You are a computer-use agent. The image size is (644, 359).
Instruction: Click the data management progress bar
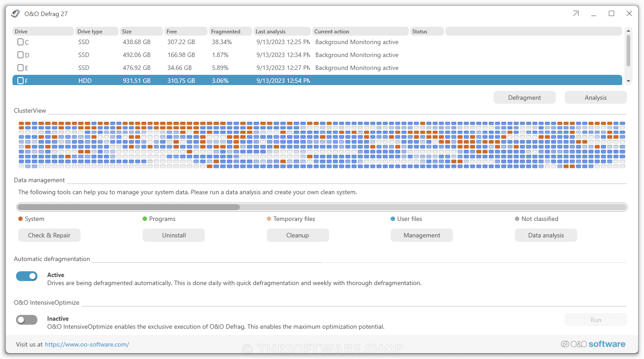click(322, 207)
